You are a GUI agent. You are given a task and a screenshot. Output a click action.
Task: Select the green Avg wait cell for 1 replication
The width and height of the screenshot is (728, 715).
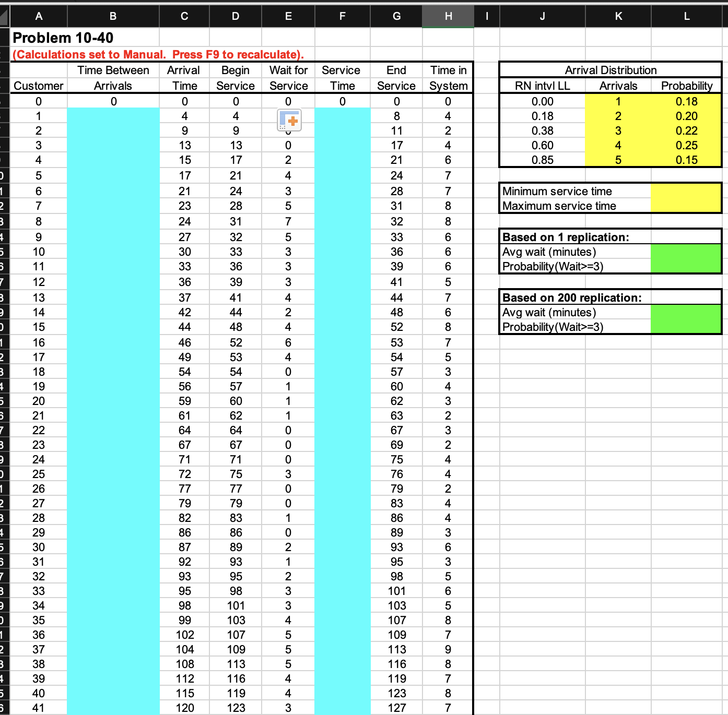pos(686,252)
